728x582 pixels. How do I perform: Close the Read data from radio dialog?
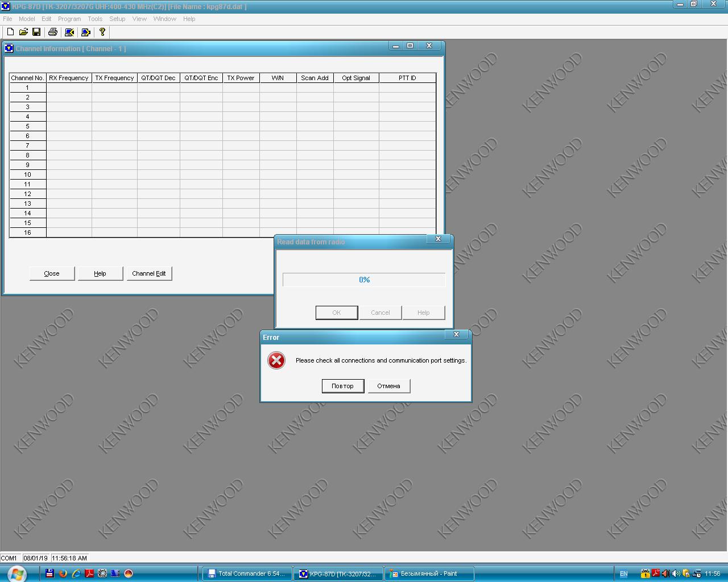[x=438, y=239]
